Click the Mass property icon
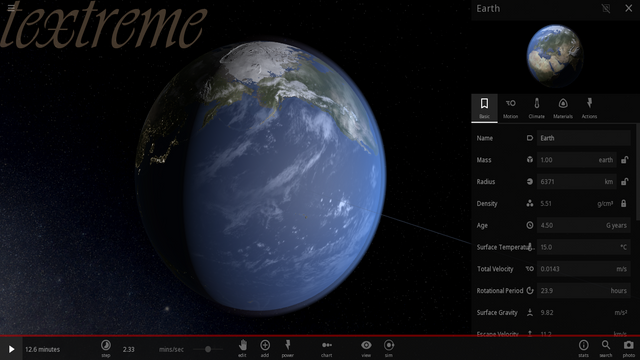This screenshot has width=640, height=360. [x=530, y=160]
